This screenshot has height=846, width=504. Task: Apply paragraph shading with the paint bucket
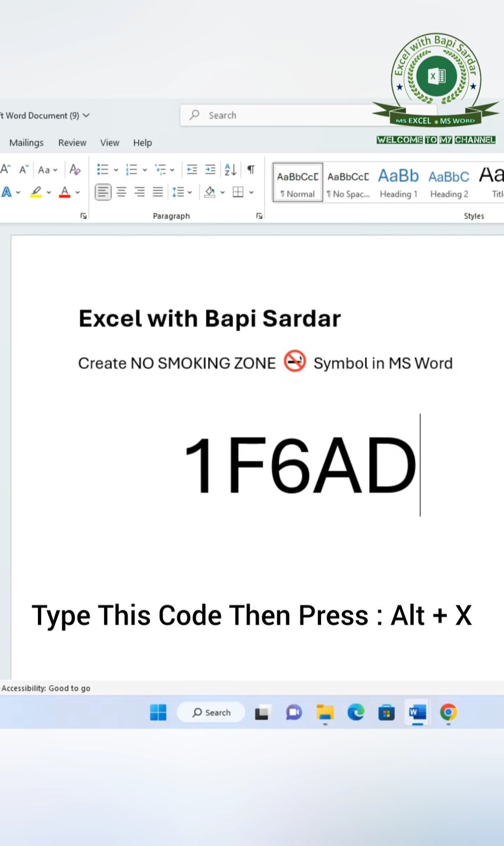(x=210, y=192)
